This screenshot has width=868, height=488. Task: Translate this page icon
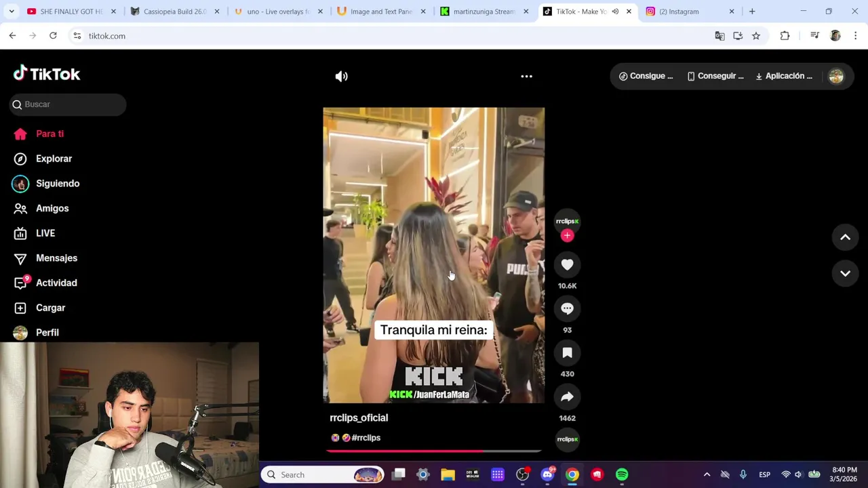click(719, 36)
